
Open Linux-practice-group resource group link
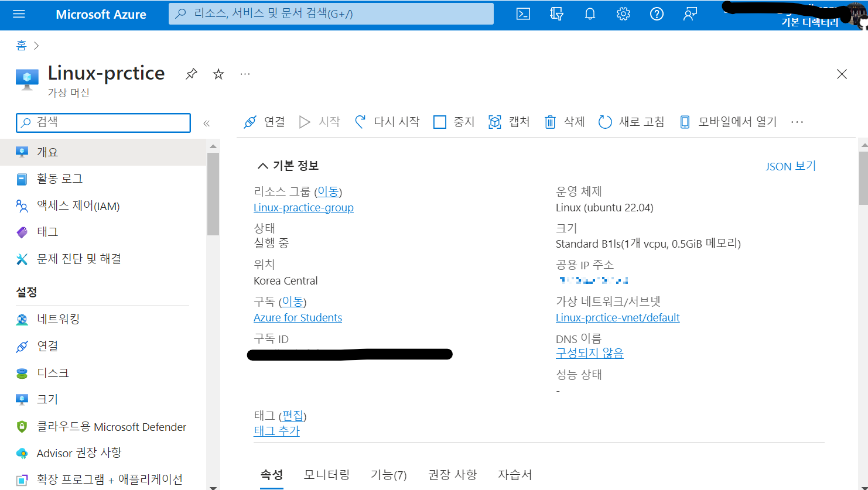(303, 208)
